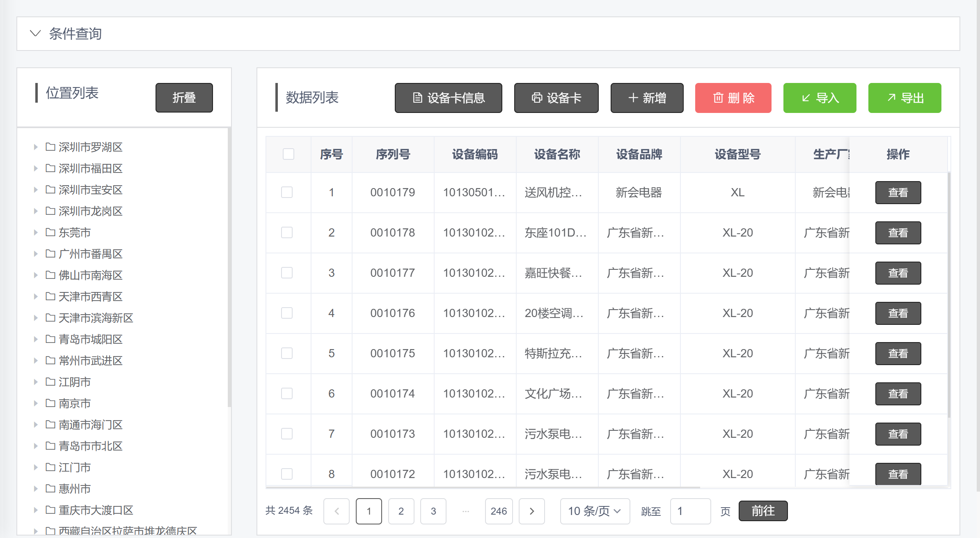
Task: Click the import arrow icon on 导入
Action: tap(806, 98)
